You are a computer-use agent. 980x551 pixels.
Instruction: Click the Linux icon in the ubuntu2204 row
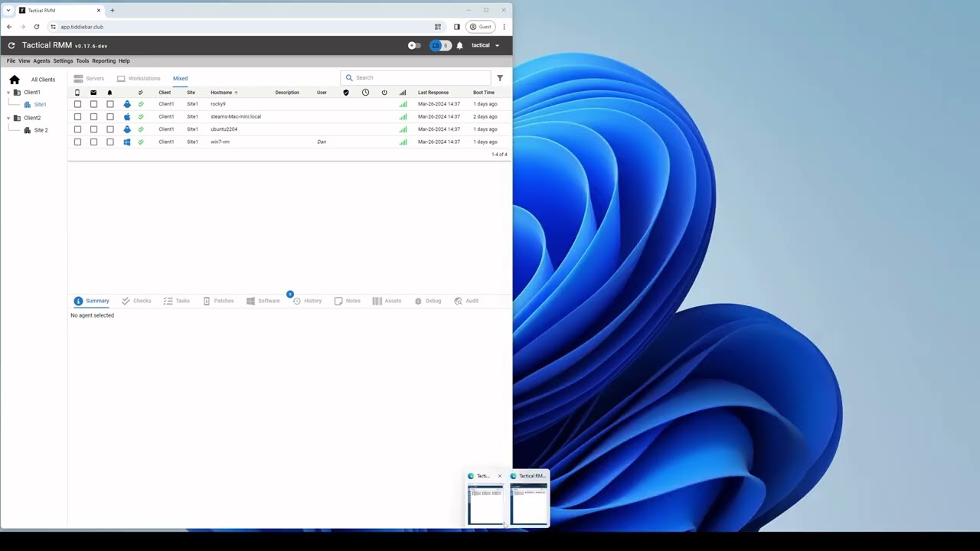pyautogui.click(x=127, y=129)
